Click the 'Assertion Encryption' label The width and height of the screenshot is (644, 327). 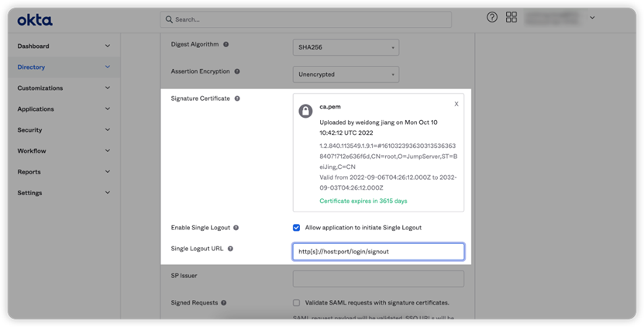(x=201, y=71)
